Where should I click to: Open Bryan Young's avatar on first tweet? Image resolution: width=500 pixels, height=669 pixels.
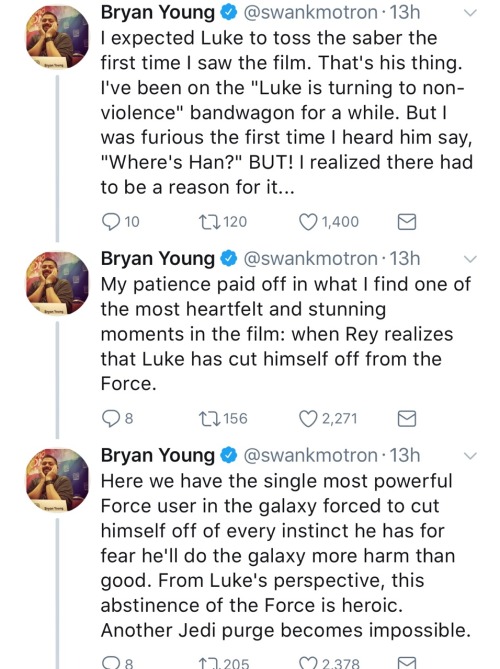[58, 37]
